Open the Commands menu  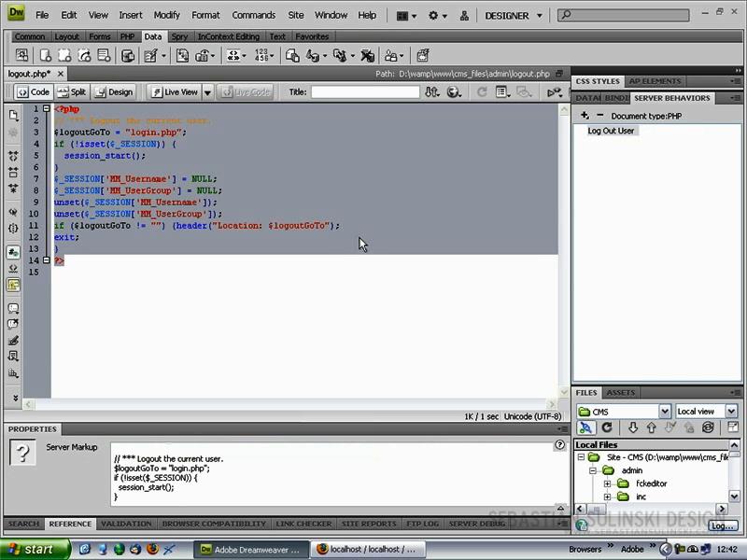point(253,15)
